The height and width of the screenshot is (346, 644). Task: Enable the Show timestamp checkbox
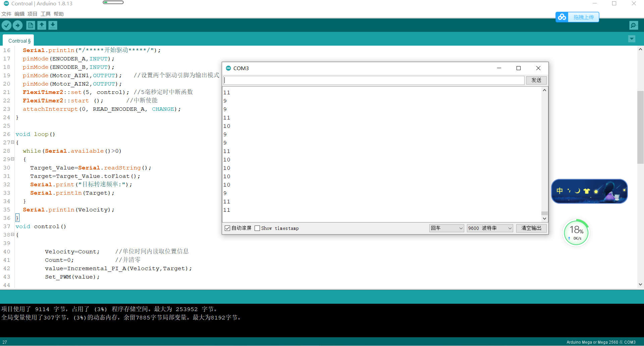pos(258,228)
